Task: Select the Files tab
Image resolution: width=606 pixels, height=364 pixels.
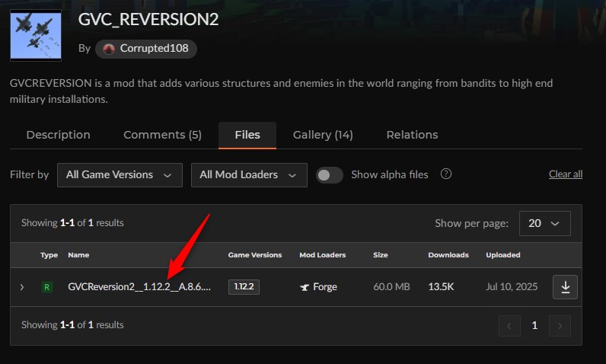Action: (247, 135)
